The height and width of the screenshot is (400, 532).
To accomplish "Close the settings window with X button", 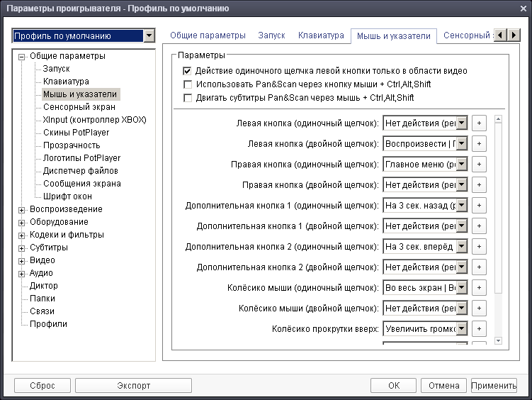I will point(521,8).
